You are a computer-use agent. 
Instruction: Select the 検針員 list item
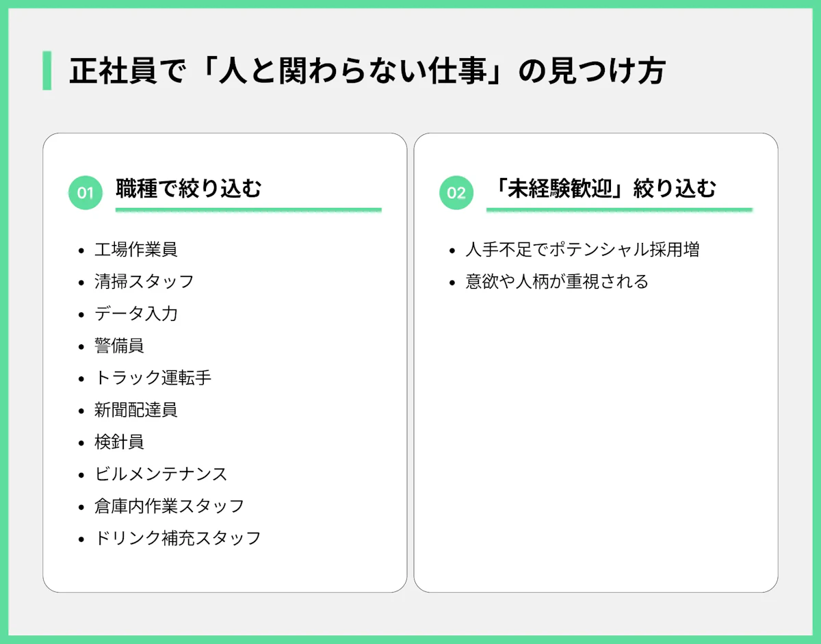(x=119, y=442)
